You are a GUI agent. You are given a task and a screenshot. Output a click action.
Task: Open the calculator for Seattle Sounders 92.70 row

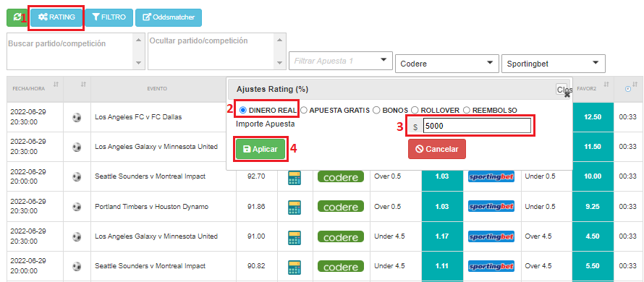point(294,177)
